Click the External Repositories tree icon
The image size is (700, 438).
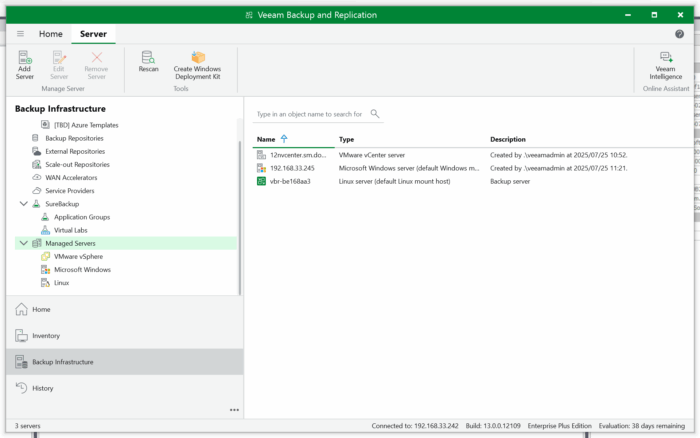(x=37, y=151)
